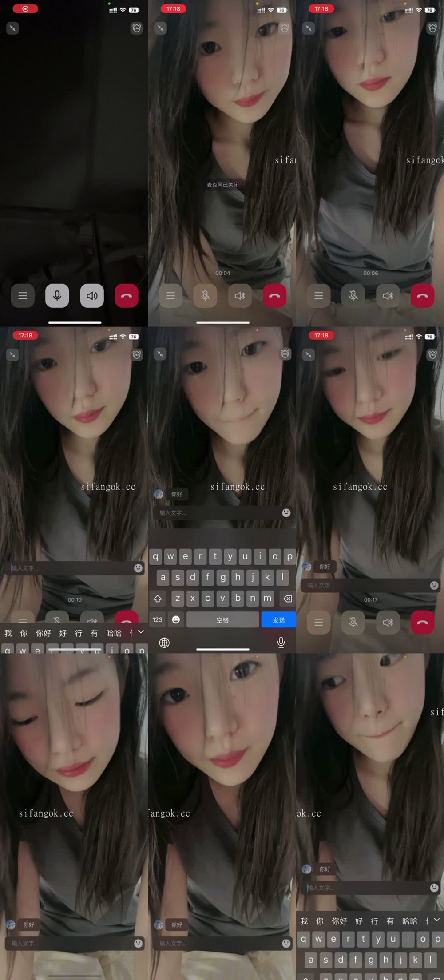Minimize the call showing timer 00:06
Screen dimensions: 444x980
(308, 28)
